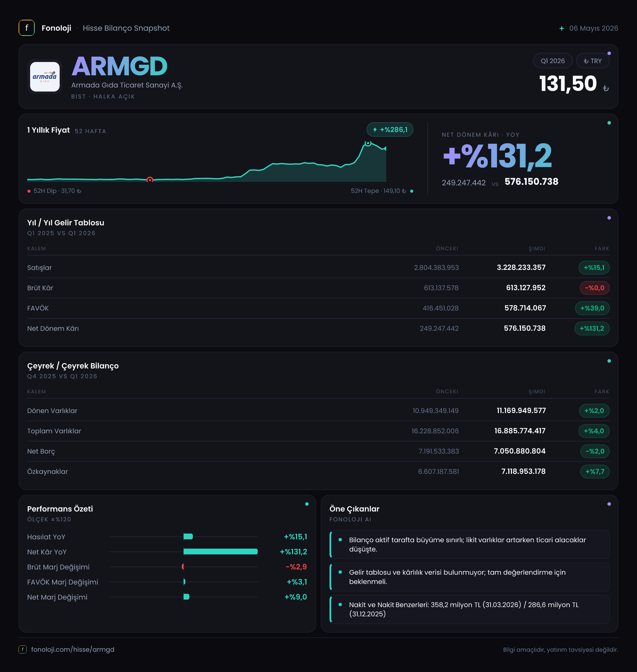The image size is (637, 672).
Task: Click the FAVÖK row label
Action: pyautogui.click(x=38, y=308)
